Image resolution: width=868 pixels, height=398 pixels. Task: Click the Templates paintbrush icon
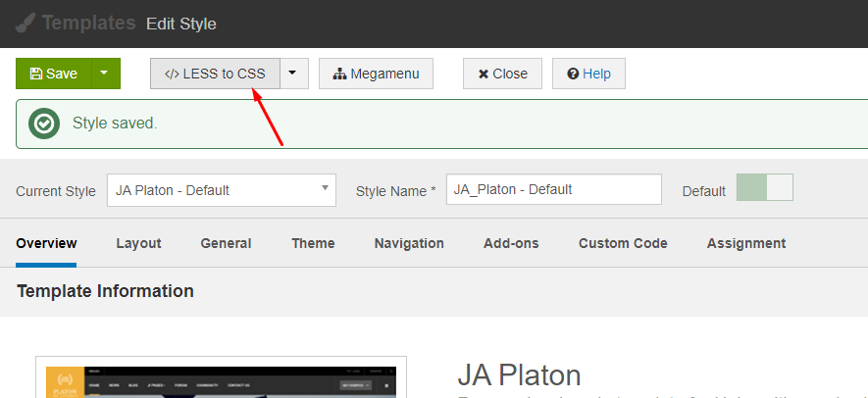tap(26, 24)
